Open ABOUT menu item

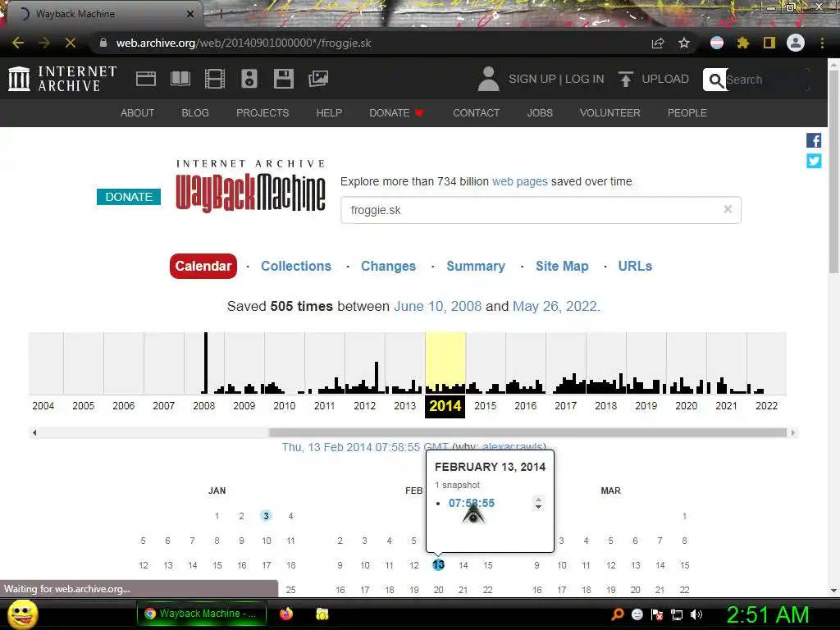click(x=137, y=113)
